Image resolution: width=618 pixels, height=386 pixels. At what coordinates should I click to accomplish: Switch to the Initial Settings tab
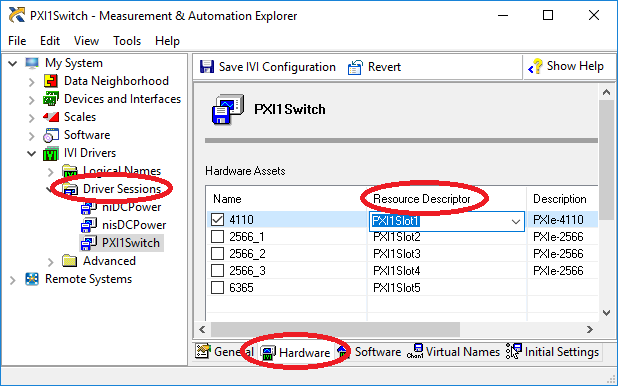coord(552,352)
